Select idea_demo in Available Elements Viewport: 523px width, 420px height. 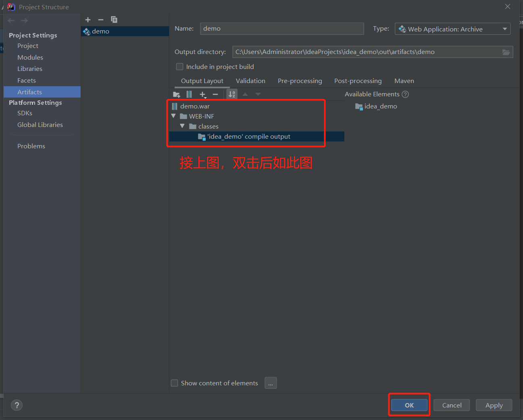click(376, 106)
